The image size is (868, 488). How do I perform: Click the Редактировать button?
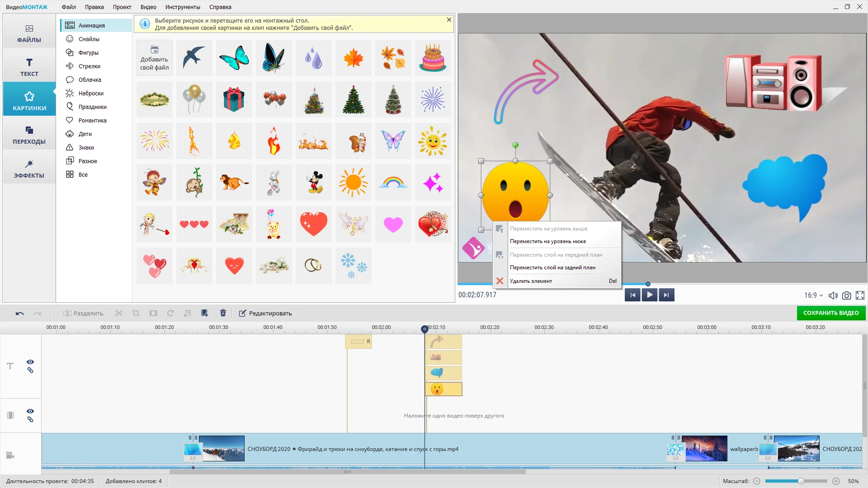pyautogui.click(x=265, y=313)
